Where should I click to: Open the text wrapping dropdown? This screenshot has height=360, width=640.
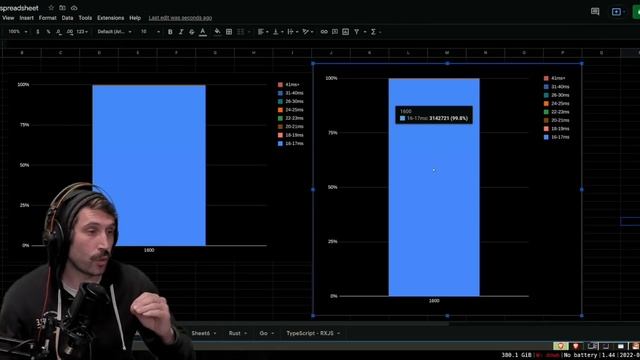tap(293, 31)
